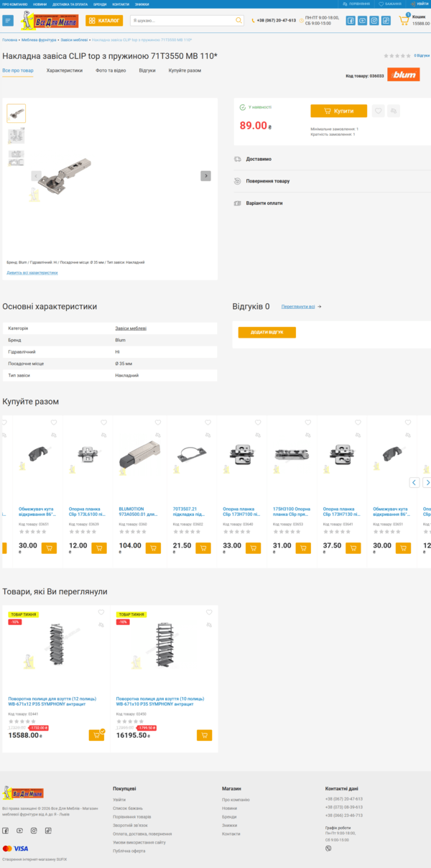Click ДОДАТИ ВІДГУК button

coord(267,333)
